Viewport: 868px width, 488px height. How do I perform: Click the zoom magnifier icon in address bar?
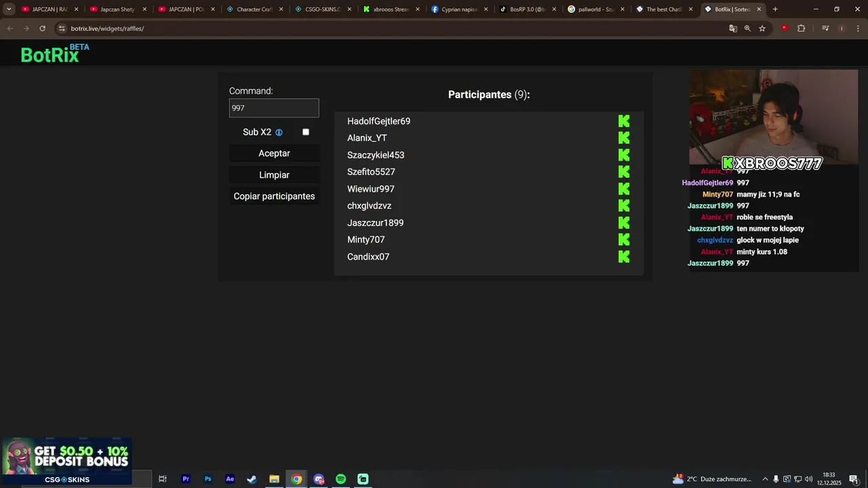tap(747, 28)
